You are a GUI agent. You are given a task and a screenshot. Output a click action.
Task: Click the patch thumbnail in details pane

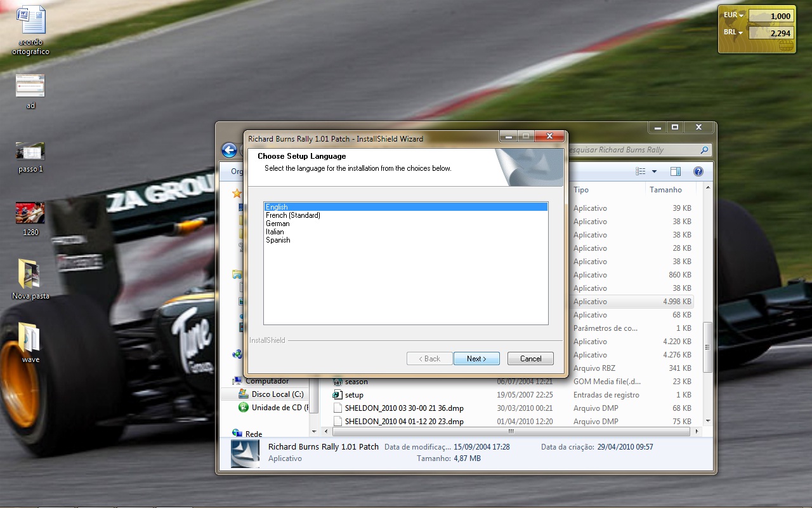245,453
